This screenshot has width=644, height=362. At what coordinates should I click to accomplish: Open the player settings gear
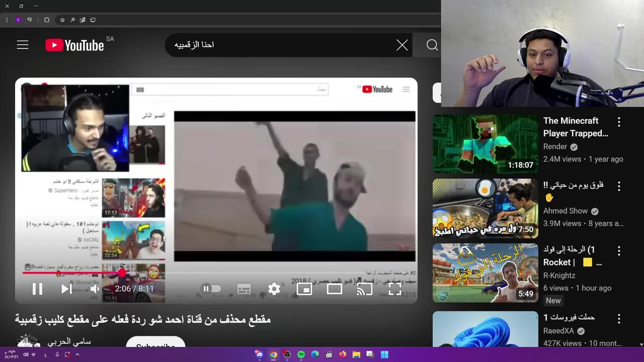pyautogui.click(x=274, y=289)
